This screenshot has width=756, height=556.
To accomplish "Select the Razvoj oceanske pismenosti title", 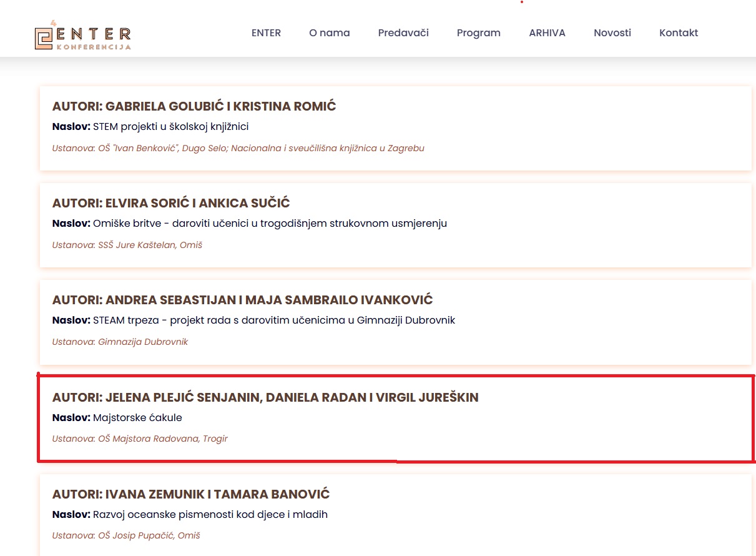I will tap(210, 515).
